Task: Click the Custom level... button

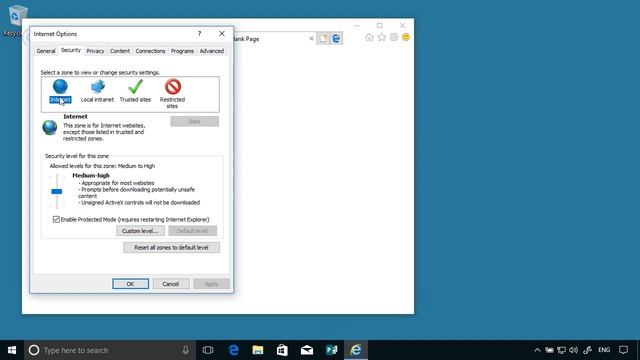Action: point(140,231)
